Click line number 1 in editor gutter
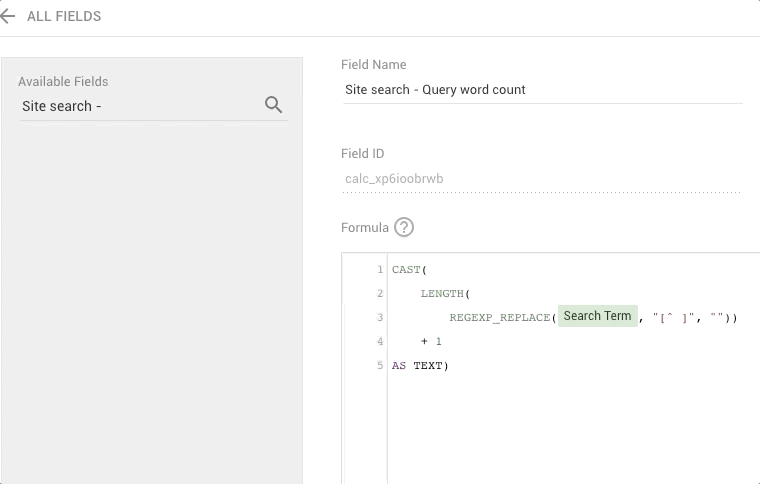Viewport: 760px width, 484px height. click(380, 270)
